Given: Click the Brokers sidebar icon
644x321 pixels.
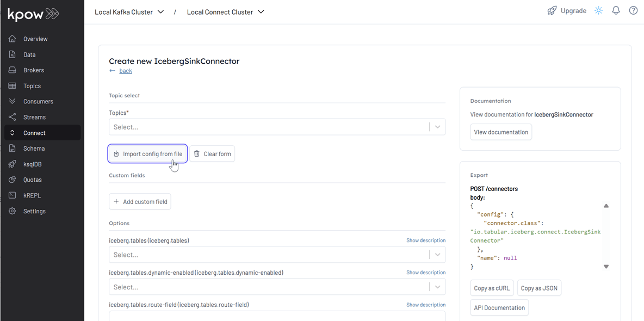Looking at the screenshot, I should (13, 70).
